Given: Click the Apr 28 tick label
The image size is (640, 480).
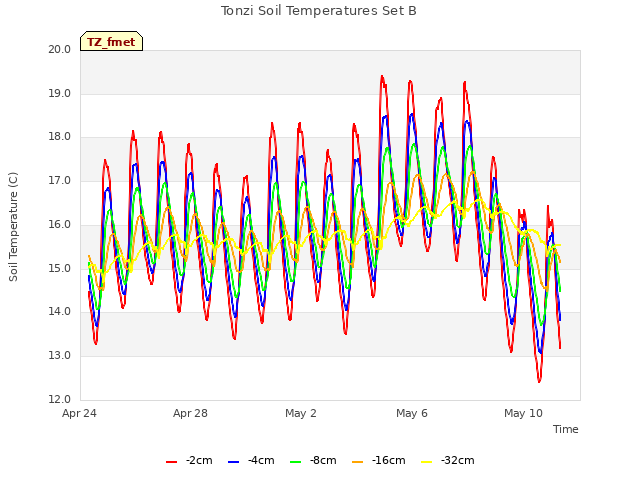Looking at the screenshot, I should click(x=190, y=413).
